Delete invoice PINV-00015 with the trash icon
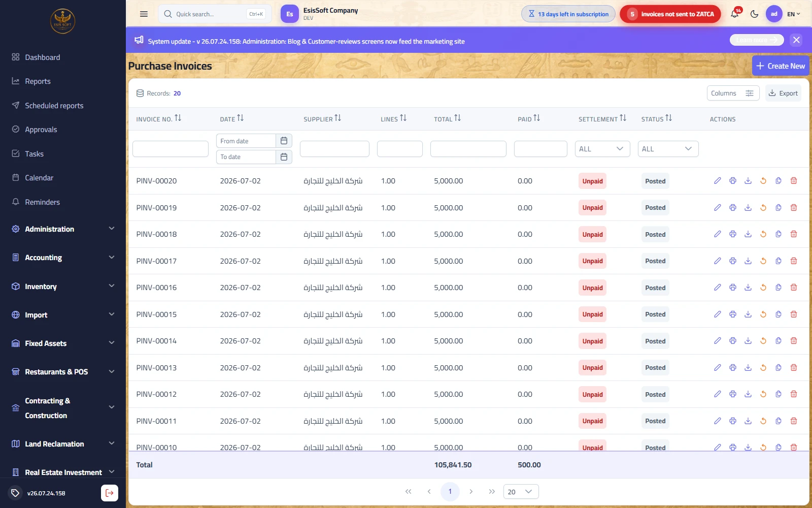Viewport: 812px width, 508px height. (794, 314)
